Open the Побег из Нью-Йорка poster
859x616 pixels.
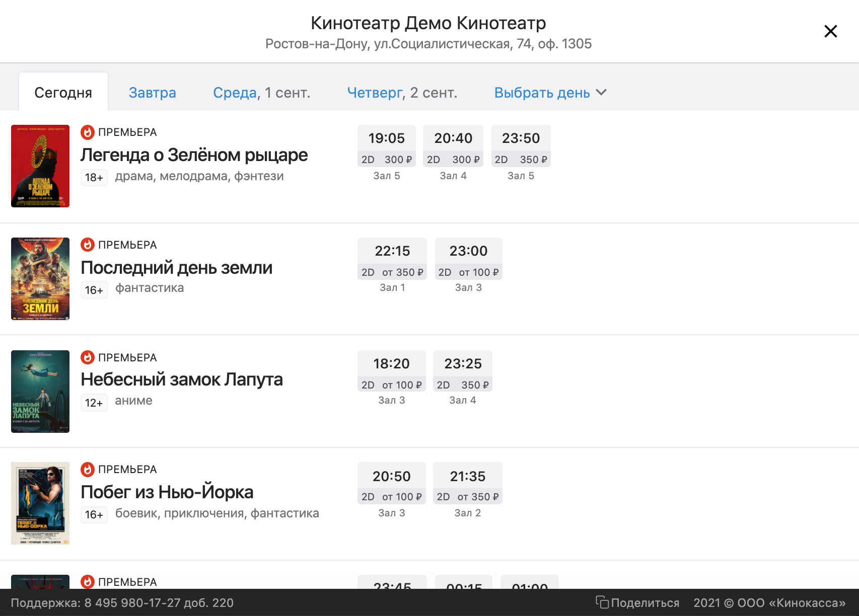[40, 503]
